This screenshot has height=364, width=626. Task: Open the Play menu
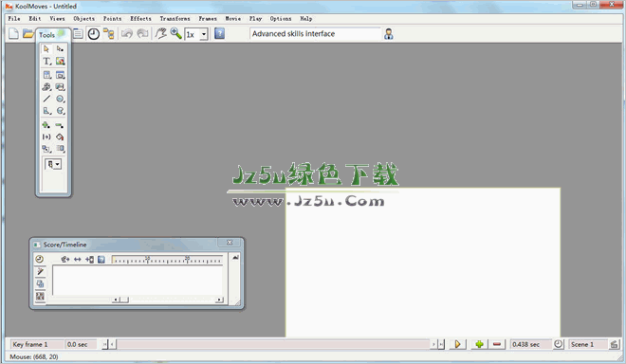(255, 19)
